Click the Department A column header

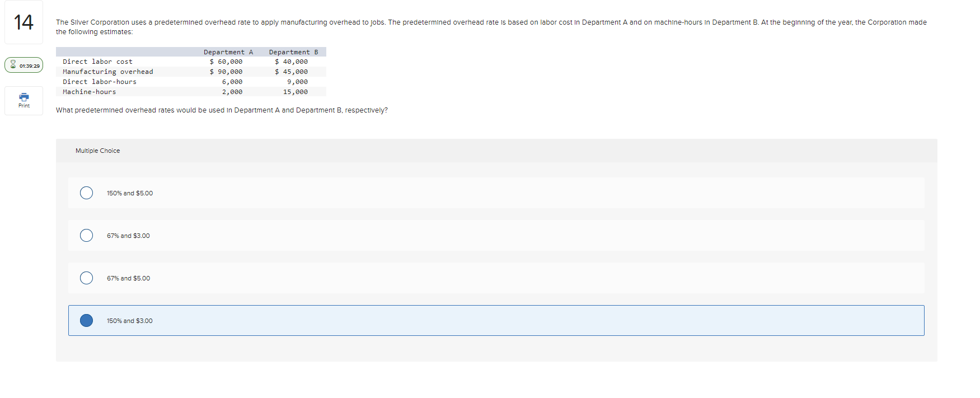tap(228, 51)
